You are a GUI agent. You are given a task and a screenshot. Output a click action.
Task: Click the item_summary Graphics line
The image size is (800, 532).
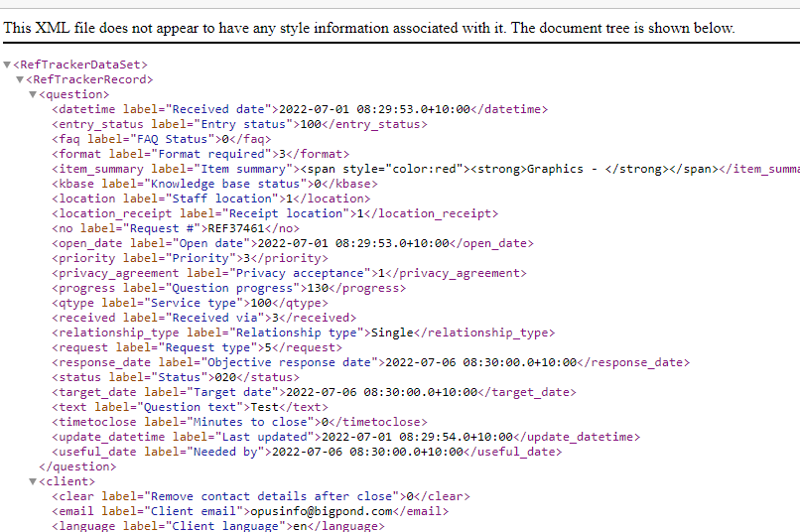426,169
